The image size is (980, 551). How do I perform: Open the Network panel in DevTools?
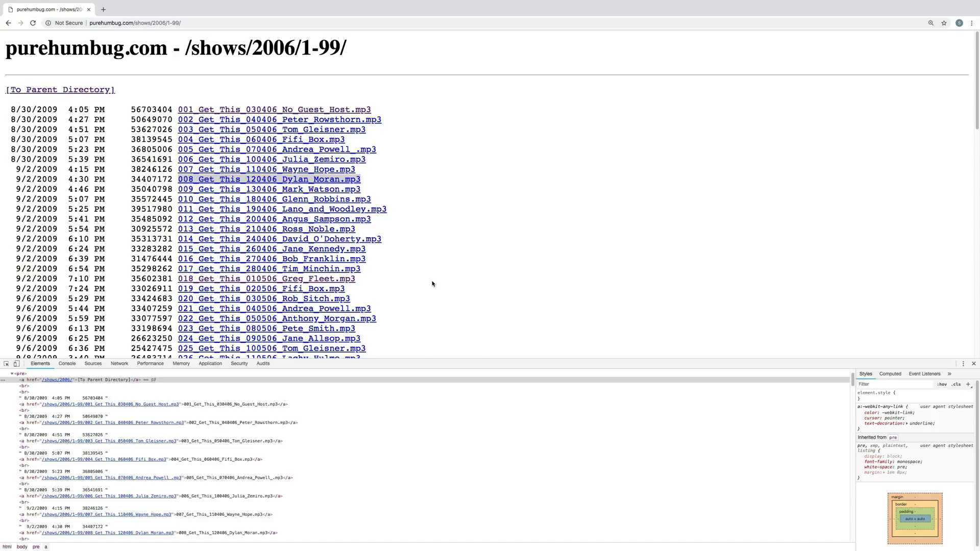[119, 363]
